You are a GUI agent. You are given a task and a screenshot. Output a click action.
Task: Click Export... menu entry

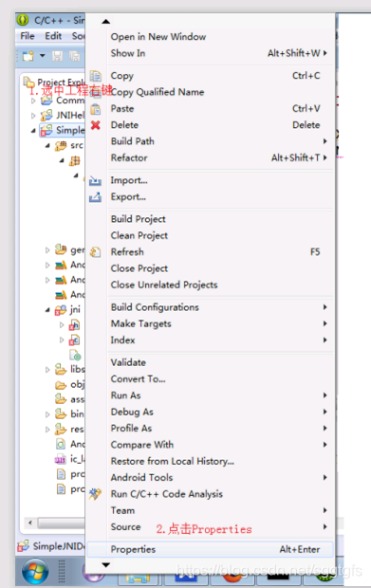click(x=211, y=197)
